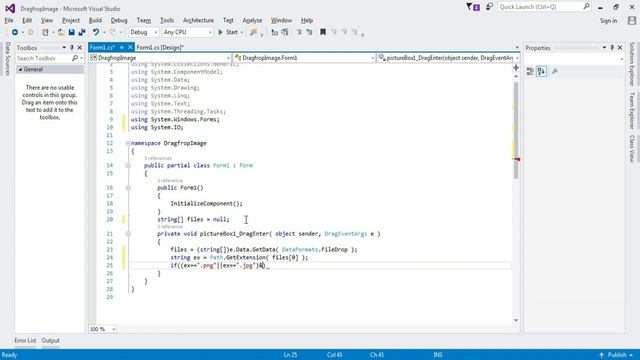Close the Toolbox panel
The height and width of the screenshot is (360, 640).
tap(80, 48)
